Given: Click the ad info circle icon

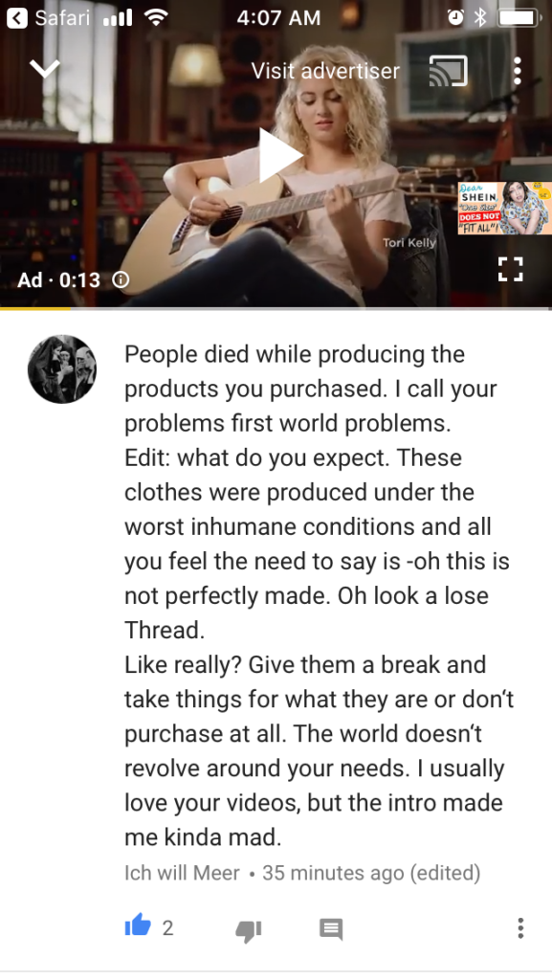Looking at the screenshot, I should pos(120,279).
